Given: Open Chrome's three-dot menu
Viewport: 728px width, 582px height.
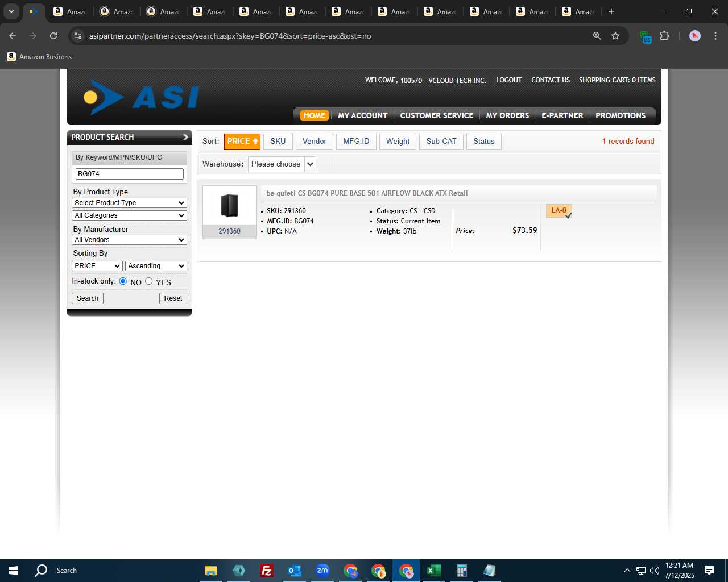Looking at the screenshot, I should [715, 36].
